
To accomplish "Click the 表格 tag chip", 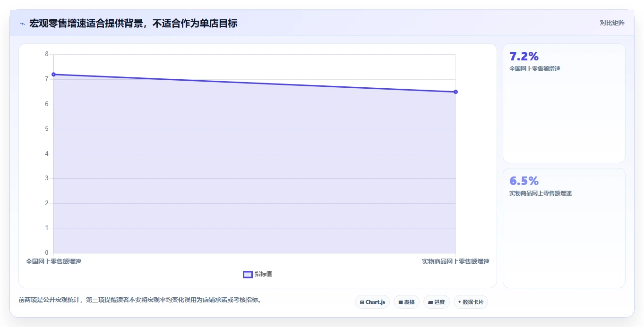I will pyautogui.click(x=406, y=302).
